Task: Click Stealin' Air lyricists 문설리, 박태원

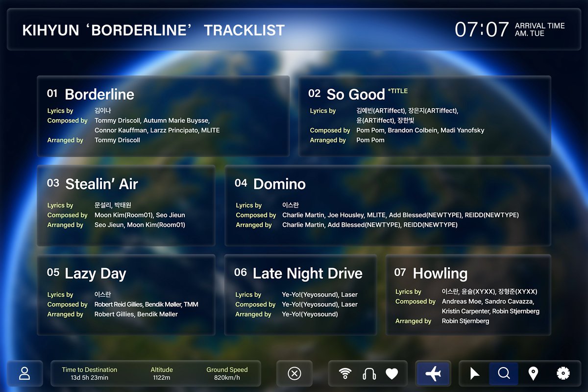Action: point(113,205)
